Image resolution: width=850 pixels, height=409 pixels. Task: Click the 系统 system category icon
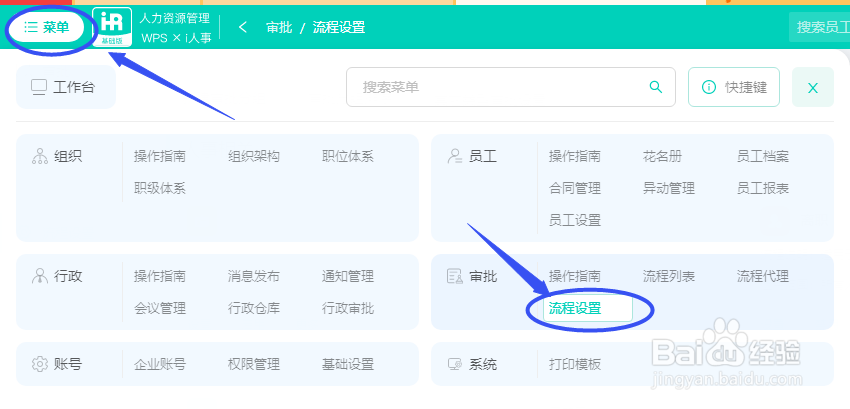(454, 364)
